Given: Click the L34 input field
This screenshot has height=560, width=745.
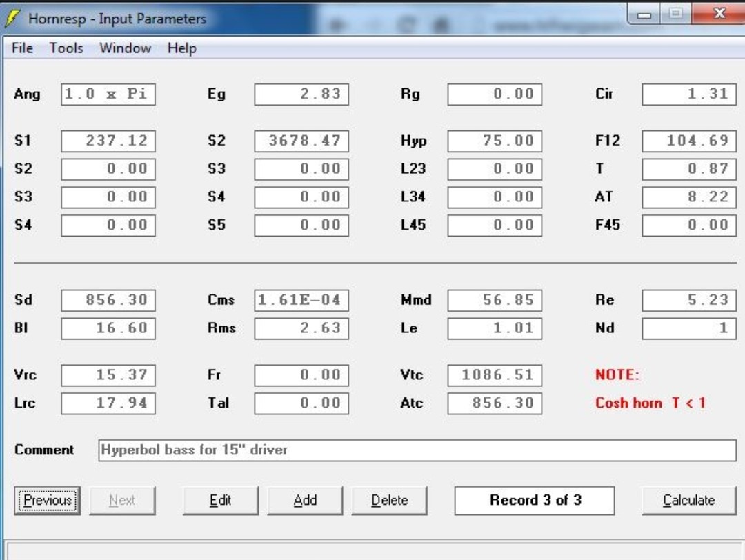Looking at the screenshot, I should pyautogui.click(x=495, y=197).
